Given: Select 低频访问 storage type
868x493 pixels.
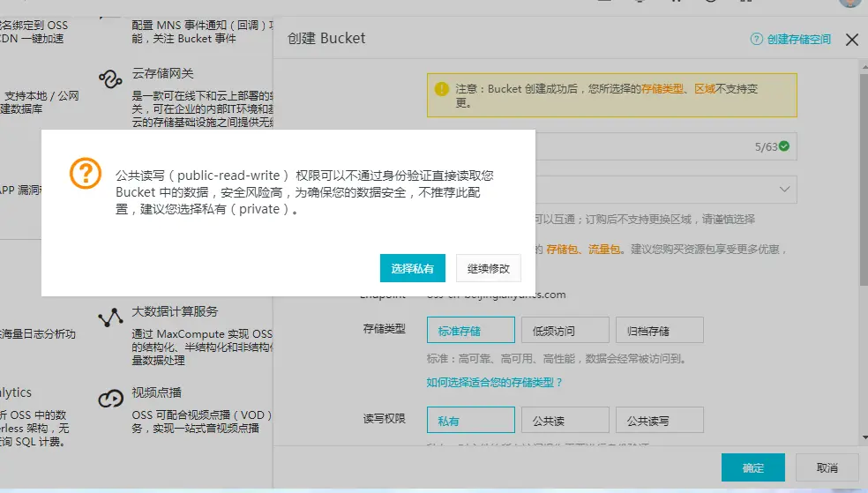Looking at the screenshot, I should pyautogui.click(x=565, y=331).
